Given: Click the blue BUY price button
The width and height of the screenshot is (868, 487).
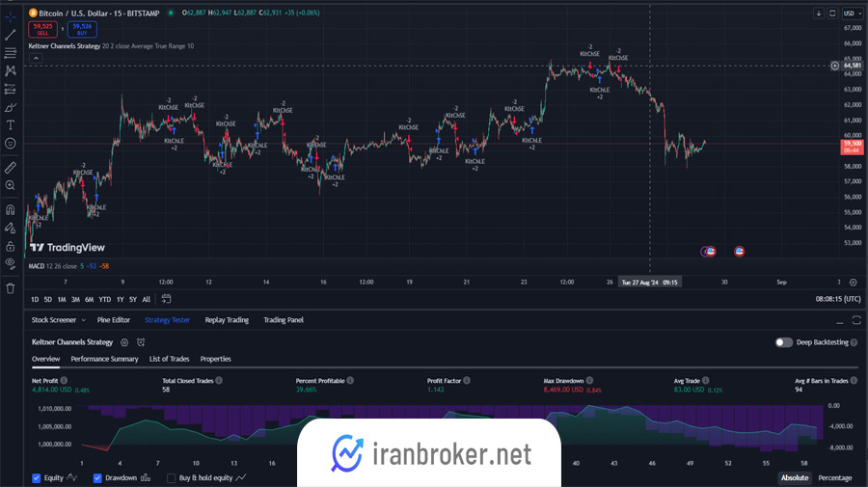Looking at the screenshot, I should [x=82, y=29].
